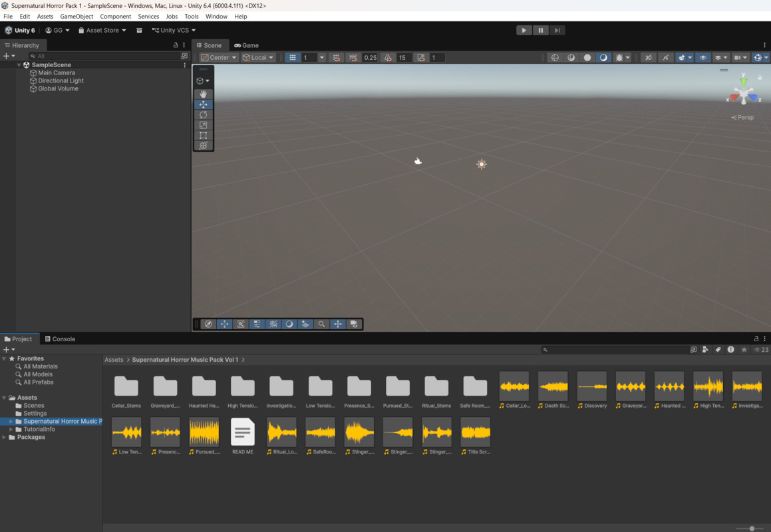771x532 pixels.
Task: Click the Directional Light sun gizmo in Scene
Action: point(482,164)
